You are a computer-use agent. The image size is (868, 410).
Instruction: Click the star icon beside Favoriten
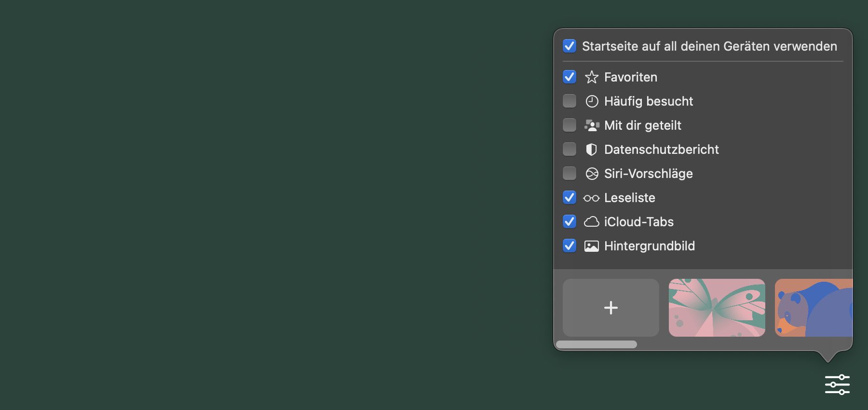coord(591,77)
